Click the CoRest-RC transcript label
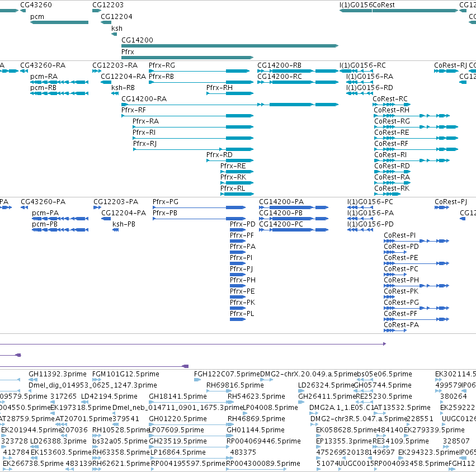The height and width of the screenshot is (472, 476). (x=390, y=99)
